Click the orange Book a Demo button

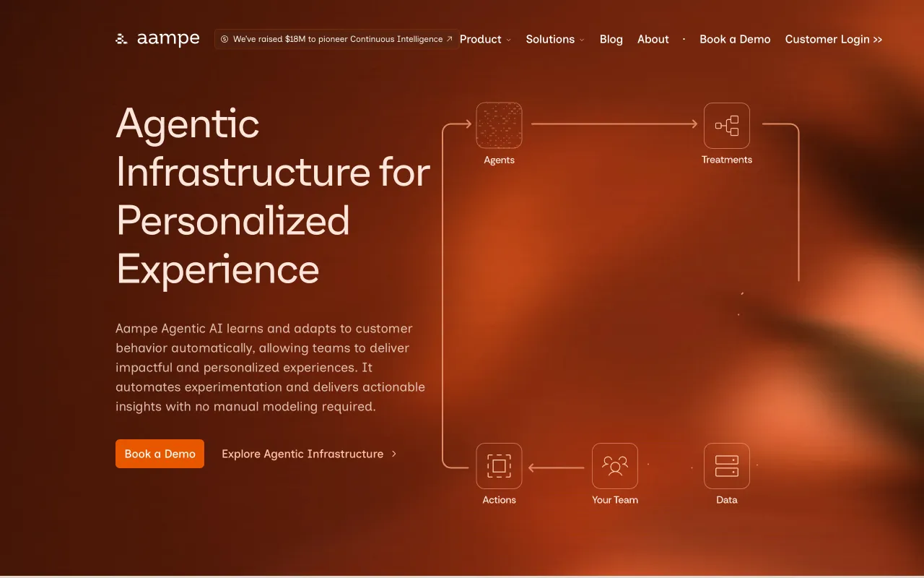pos(160,454)
